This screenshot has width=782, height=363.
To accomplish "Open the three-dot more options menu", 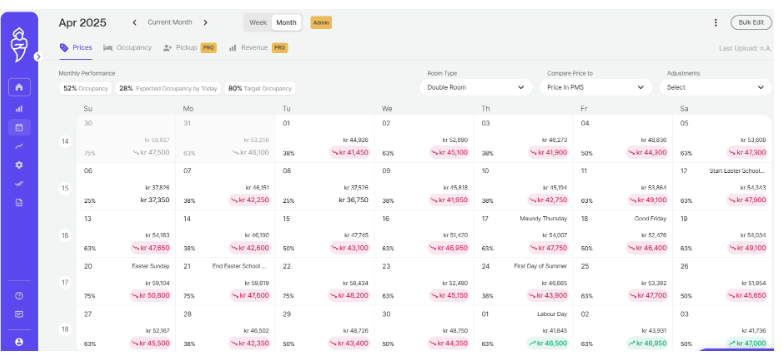I will 716,22.
